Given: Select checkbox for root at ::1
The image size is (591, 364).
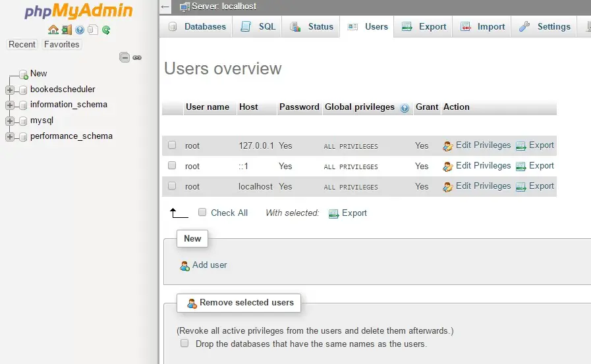Looking at the screenshot, I should coord(172,165).
